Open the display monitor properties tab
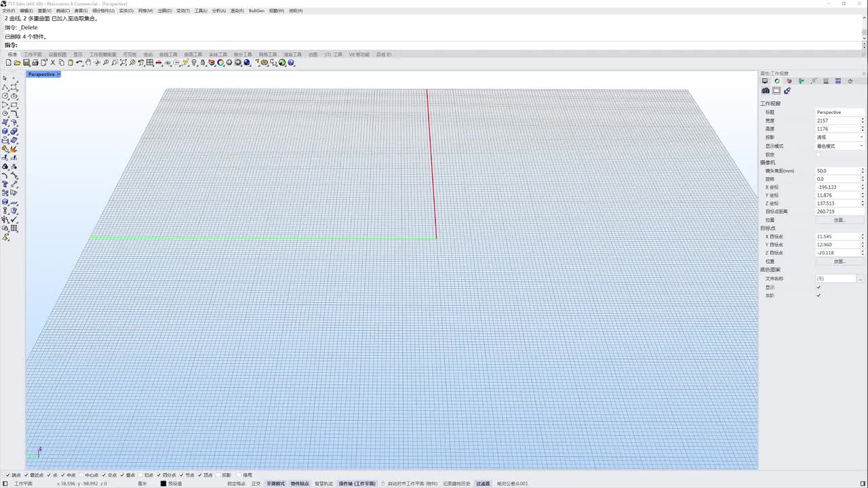 pos(765,81)
